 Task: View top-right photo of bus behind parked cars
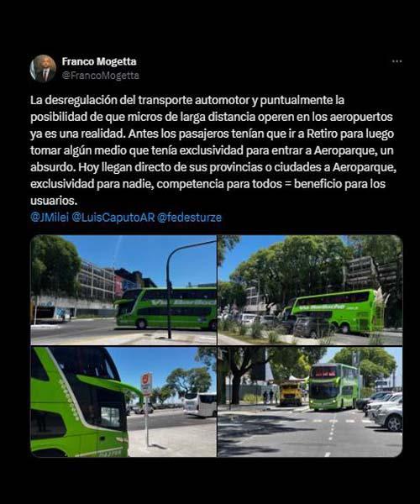(x=310, y=290)
